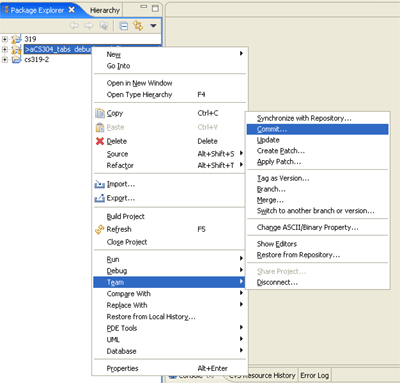Click the Refresh icon in context menu
400x383 pixels.
100,229
